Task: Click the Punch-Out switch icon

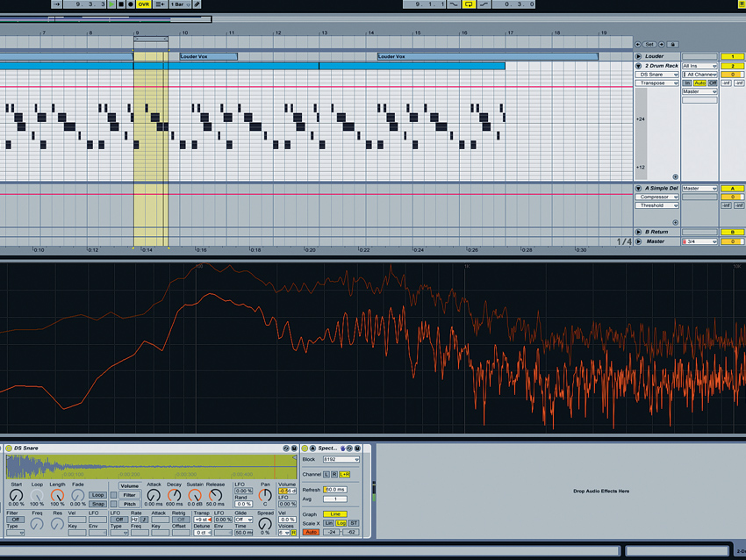Action: pos(484,4)
